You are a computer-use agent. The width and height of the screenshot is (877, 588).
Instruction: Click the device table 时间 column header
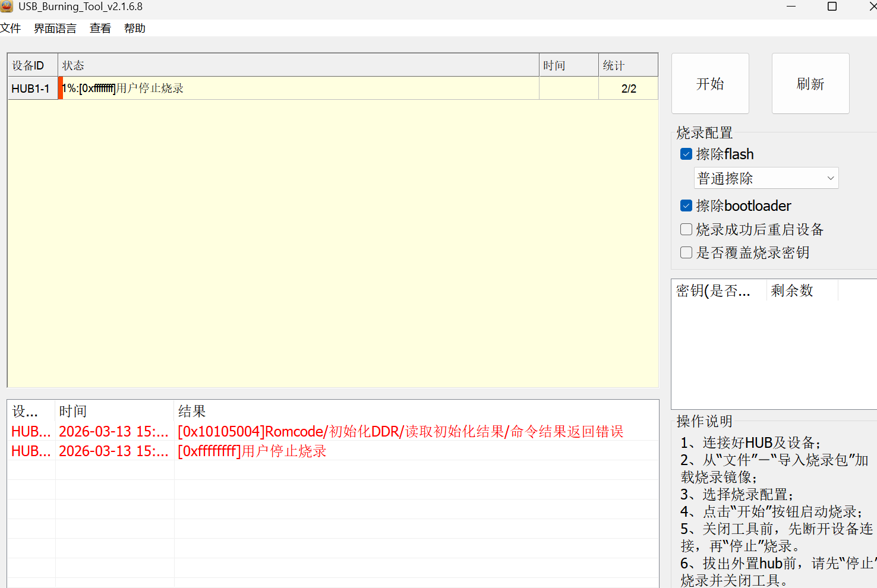pyautogui.click(x=569, y=65)
